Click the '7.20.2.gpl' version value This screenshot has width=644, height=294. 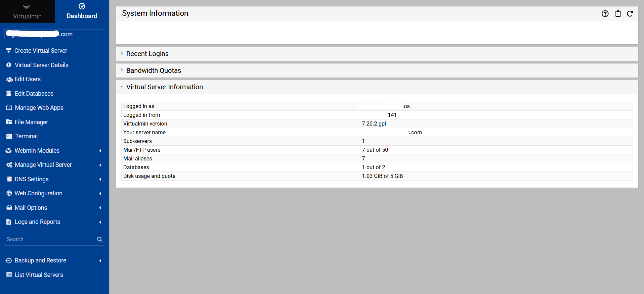(x=374, y=124)
